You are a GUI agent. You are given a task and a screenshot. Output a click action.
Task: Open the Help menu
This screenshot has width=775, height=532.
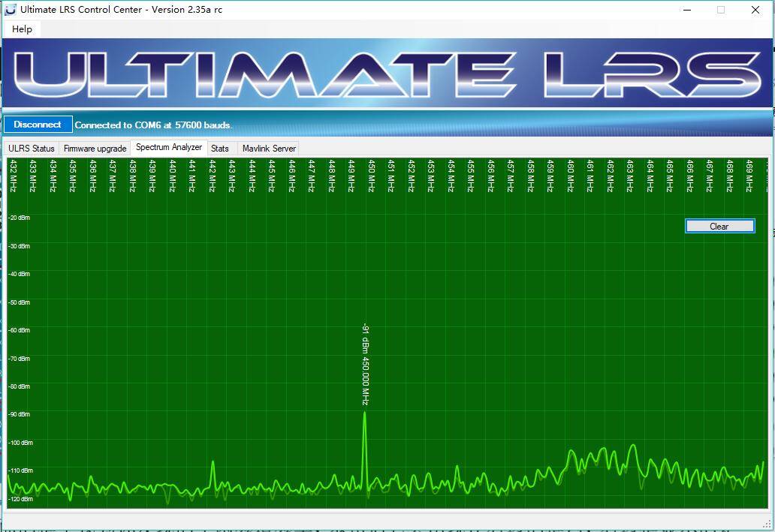[x=22, y=29]
